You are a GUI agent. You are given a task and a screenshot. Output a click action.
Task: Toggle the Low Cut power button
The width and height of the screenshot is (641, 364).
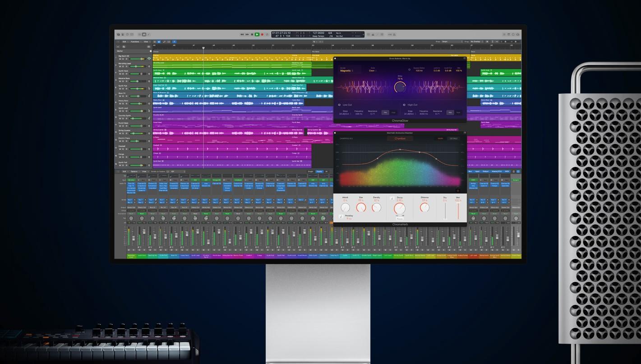point(339,105)
